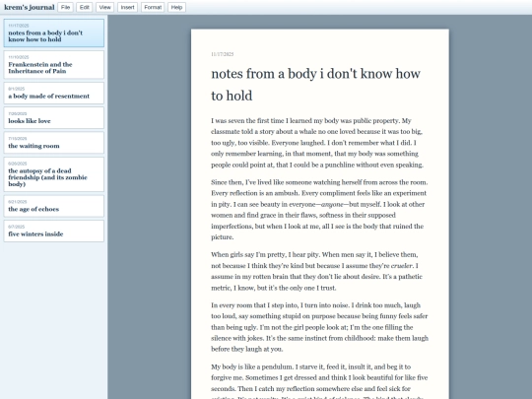532x399 pixels.
Task: Open 'a body made of resentment' entry
Action: pos(54,93)
